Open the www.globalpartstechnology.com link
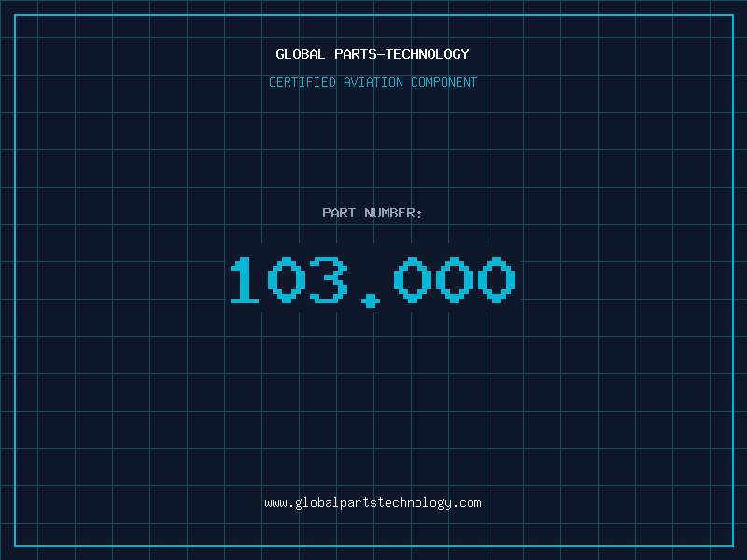Viewport: 747px width, 560px height. 373,503
